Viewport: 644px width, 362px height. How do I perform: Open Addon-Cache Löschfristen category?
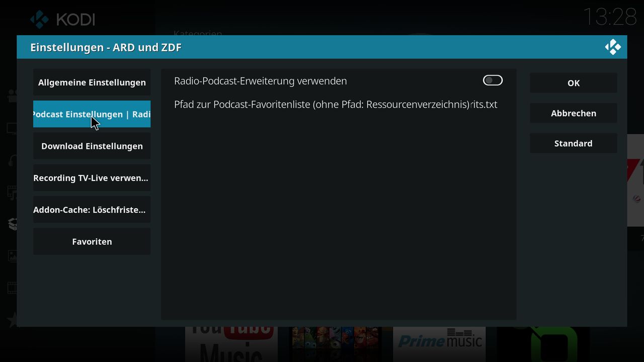92,210
